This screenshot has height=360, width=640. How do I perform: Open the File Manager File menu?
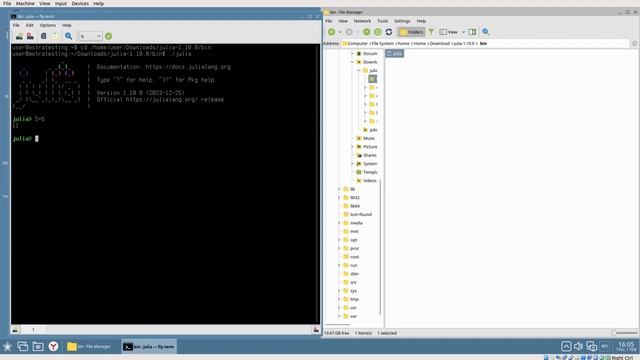(329, 21)
